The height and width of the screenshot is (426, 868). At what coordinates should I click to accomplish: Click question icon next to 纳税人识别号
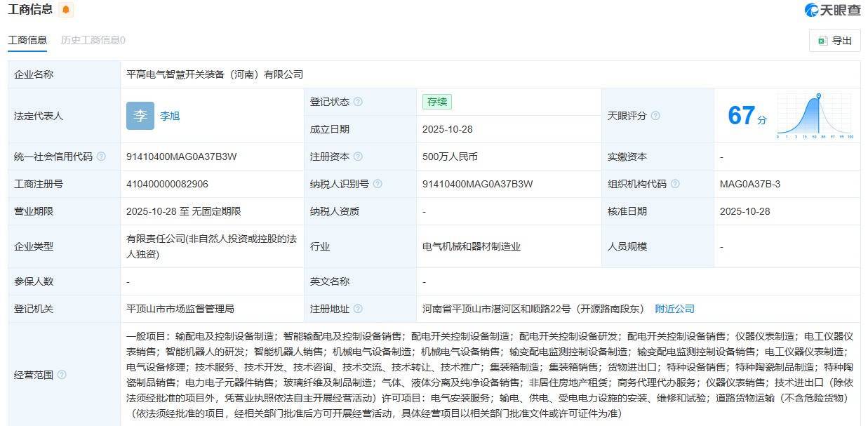378,184
